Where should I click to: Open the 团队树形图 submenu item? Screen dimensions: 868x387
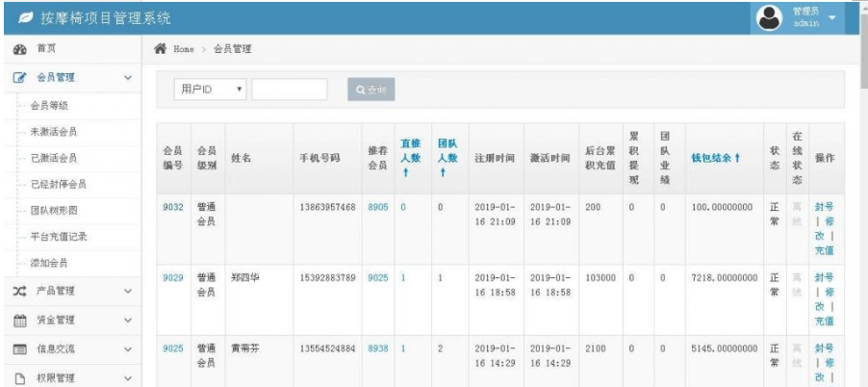coord(54,211)
